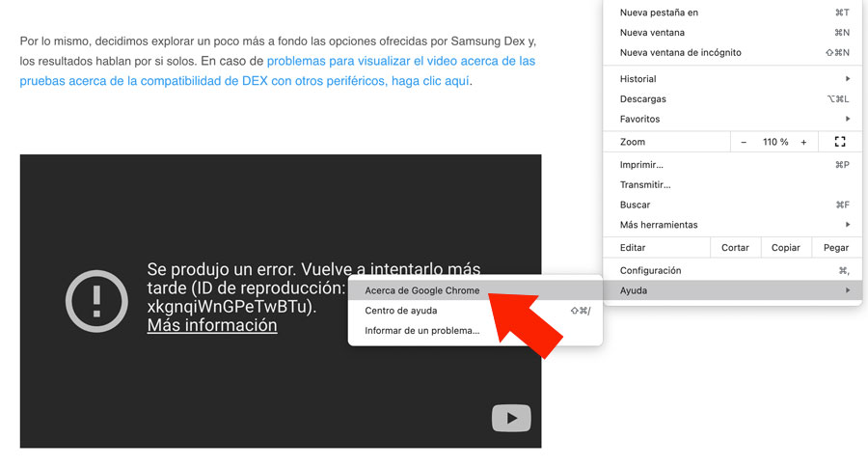Click the Editar label in menu
Screen dimensions: 868x466
(632, 248)
